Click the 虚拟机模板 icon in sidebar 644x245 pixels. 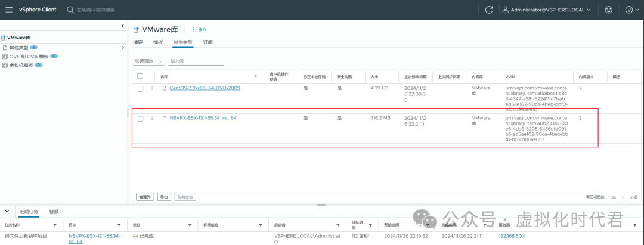[x=5, y=65]
